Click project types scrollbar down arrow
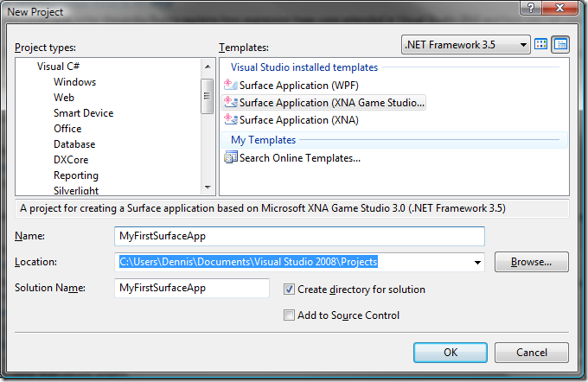The image size is (588, 382). [x=208, y=187]
